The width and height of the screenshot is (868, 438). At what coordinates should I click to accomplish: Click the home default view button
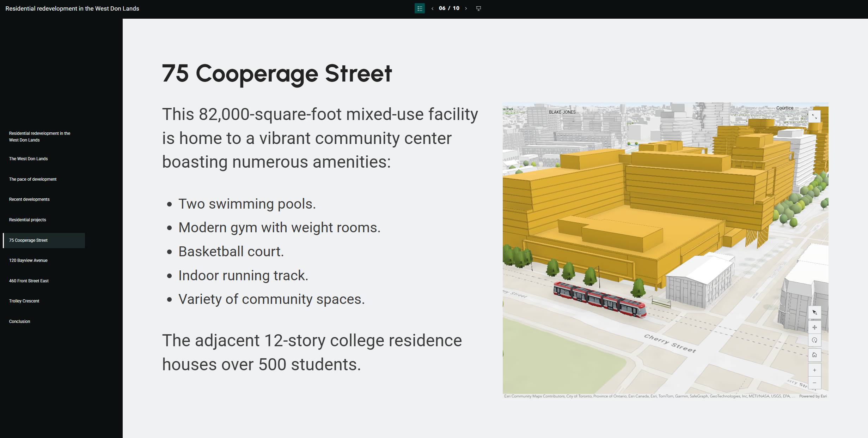pyautogui.click(x=814, y=355)
